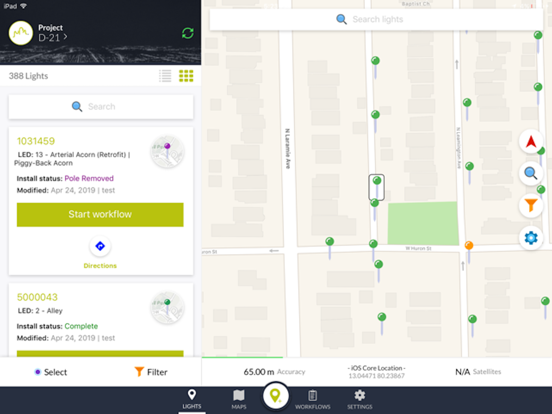The width and height of the screenshot is (552, 414).
Task: Open the Settings tab
Action: 359,400
